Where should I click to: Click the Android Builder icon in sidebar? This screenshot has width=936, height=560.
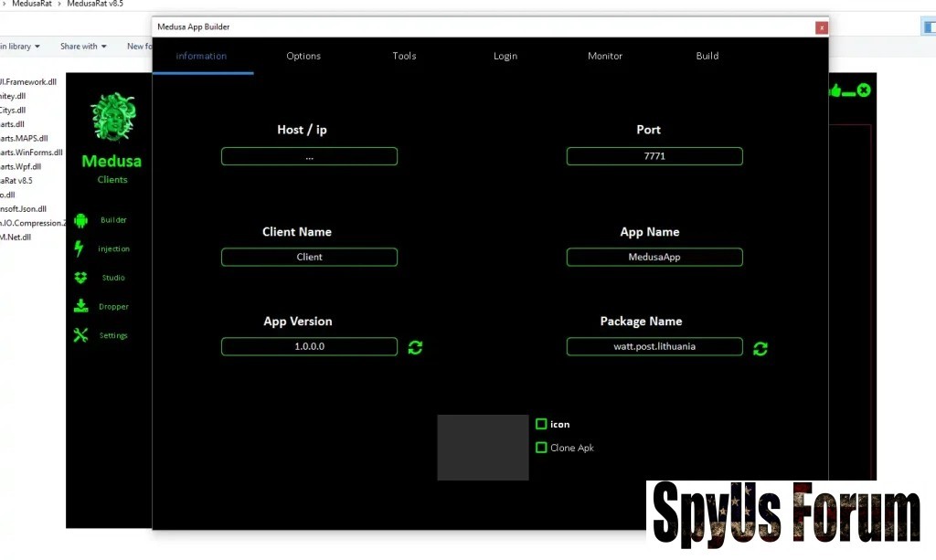pyautogui.click(x=80, y=220)
